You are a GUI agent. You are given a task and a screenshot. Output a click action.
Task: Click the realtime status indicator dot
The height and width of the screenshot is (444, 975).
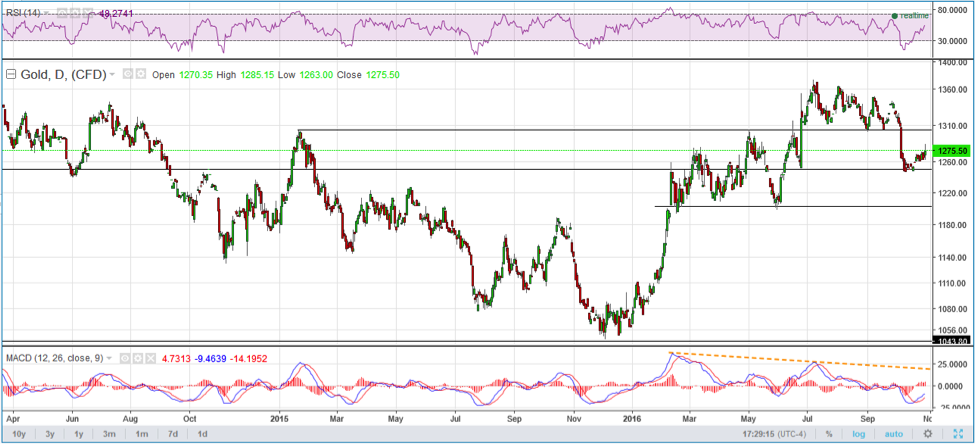pyautogui.click(x=894, y=16)
